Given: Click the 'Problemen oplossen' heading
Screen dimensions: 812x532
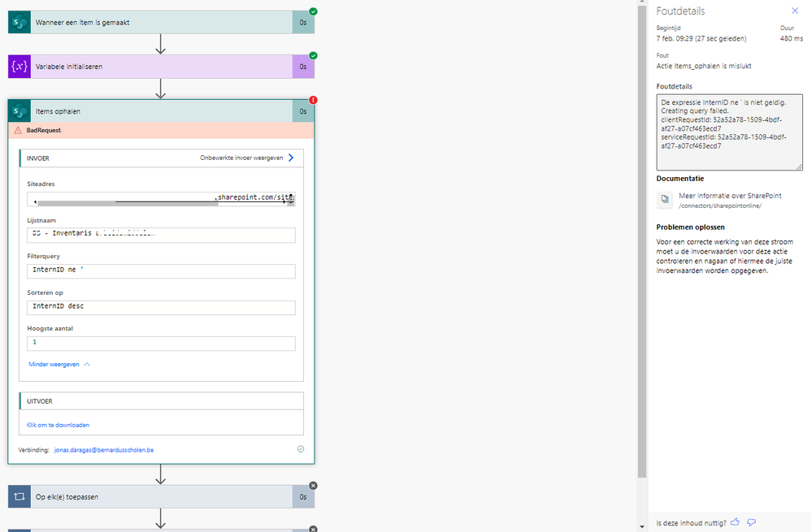Looking at the screenshot, I should point(690,227).
